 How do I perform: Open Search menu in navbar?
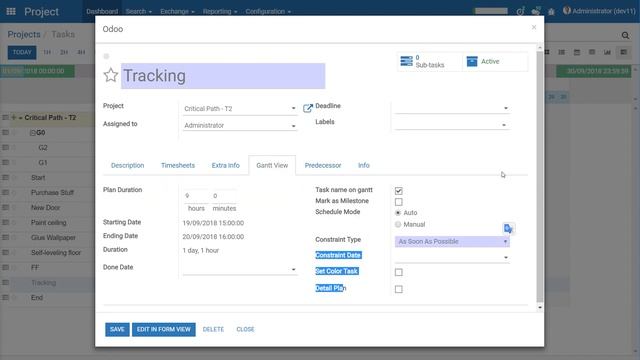pos(138,11)
